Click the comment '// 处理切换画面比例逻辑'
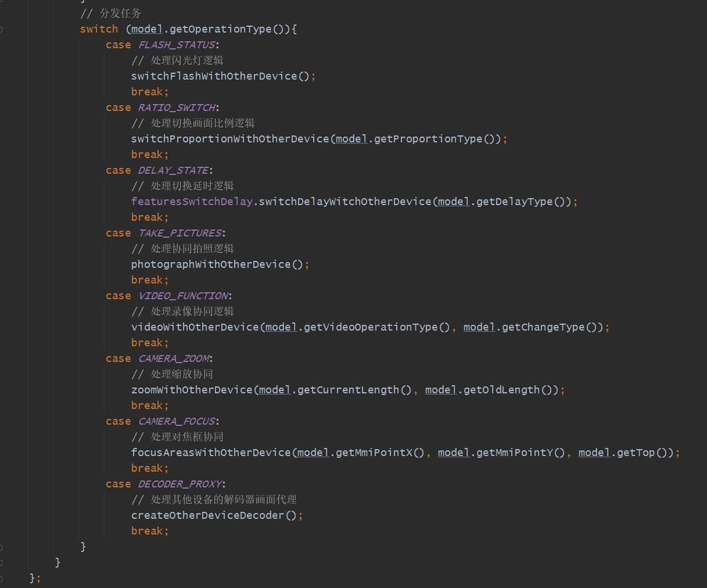Viewport: 707px width, 588px height. [193, 123]
